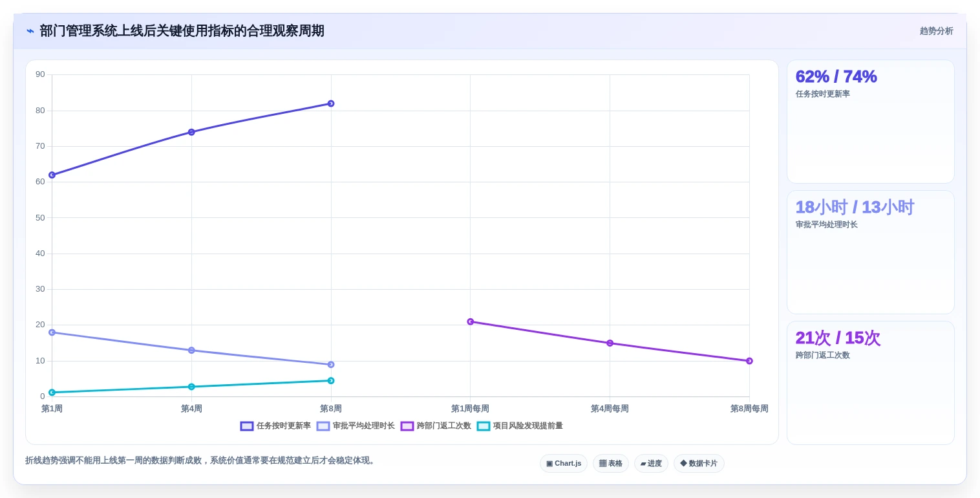Click the 审批平均处理时长 legend label
The width and height of the screenshot is (980, 498).
364,426
